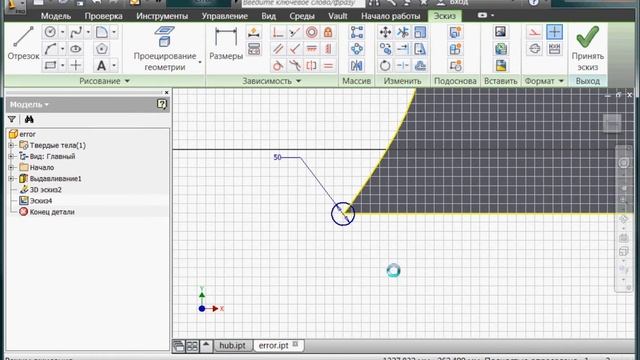Apply the Perpendicular constraint
640x360 pixels.
(x=295, y=49)
